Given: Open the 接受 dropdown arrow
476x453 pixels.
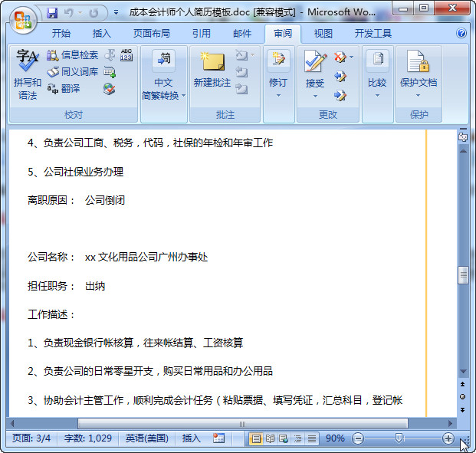Looking at the screenshot, I should (x=315, y=97).
